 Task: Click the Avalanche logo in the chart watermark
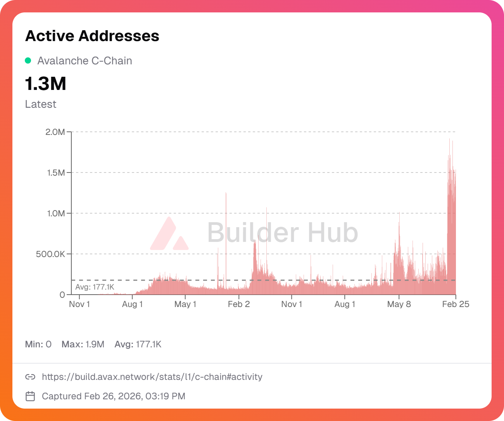coord(168,233)
